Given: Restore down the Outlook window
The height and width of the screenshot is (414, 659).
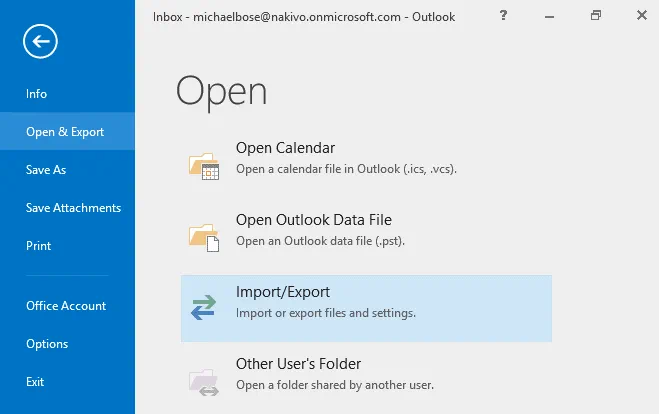Looking at the screenshot, I should [596, 16].
